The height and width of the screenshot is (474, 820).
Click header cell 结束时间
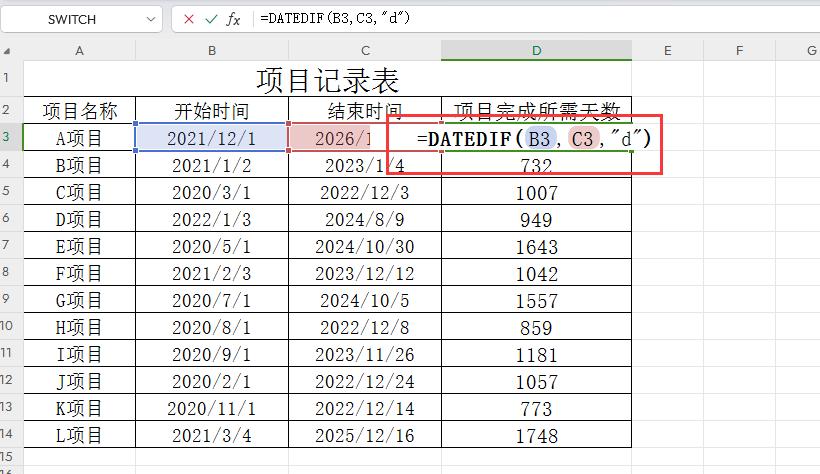[365, 110]
